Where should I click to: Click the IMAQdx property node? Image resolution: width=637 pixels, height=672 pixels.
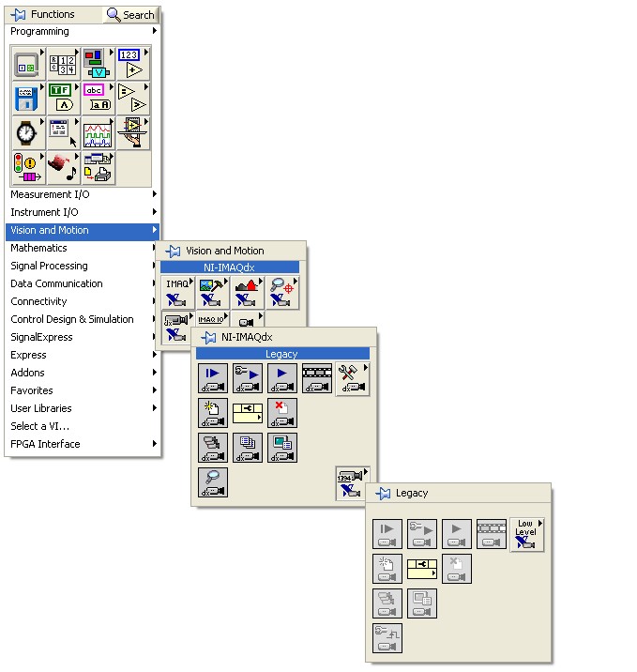pyautogui.click(x=248, y=412)
